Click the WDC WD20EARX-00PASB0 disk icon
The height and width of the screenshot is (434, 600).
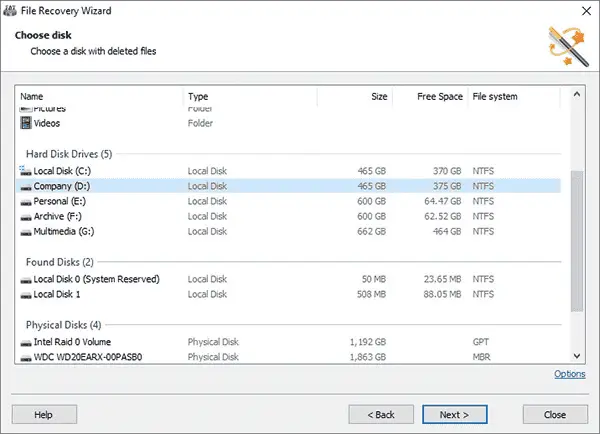(26, 358)
